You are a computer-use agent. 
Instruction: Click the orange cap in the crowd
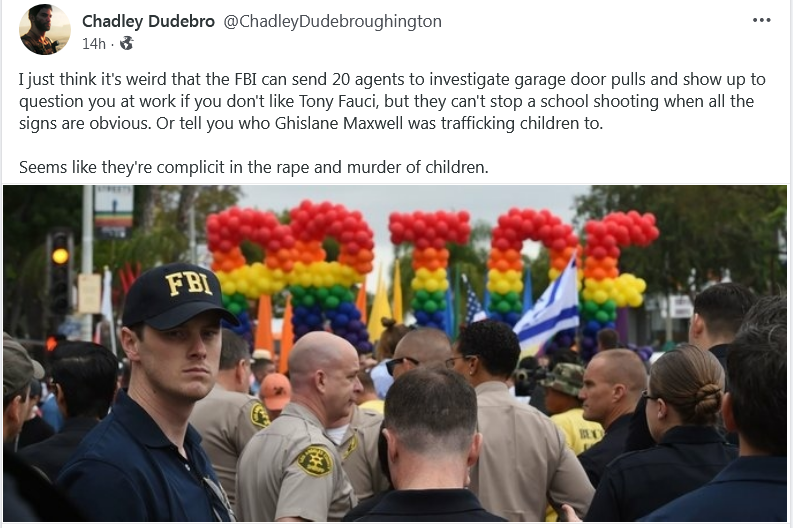(x=275, y=391)
